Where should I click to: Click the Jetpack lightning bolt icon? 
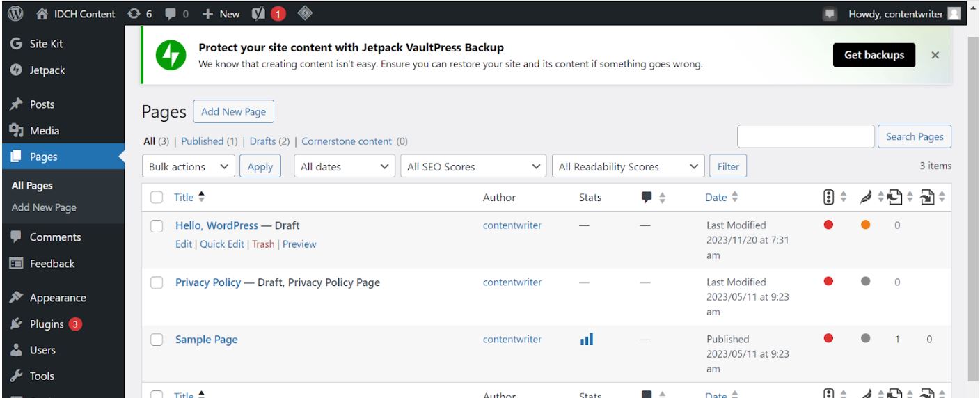click(171, 56)
